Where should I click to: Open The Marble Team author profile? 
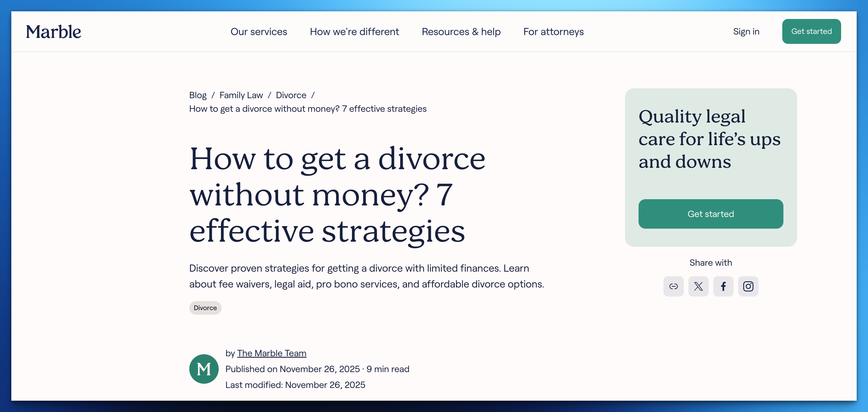(x=272, y=353)
